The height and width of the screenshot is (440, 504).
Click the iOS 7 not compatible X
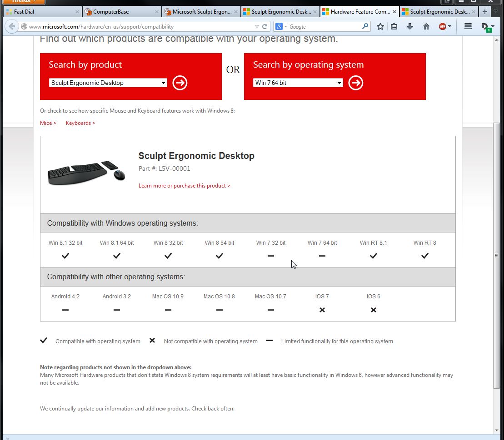pyautogui.click(x=322, y=310)
